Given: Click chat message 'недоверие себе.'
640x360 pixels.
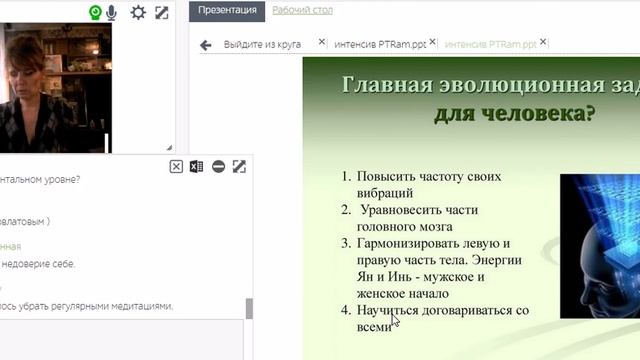Looking at the screenshot, I should point(38,264).
